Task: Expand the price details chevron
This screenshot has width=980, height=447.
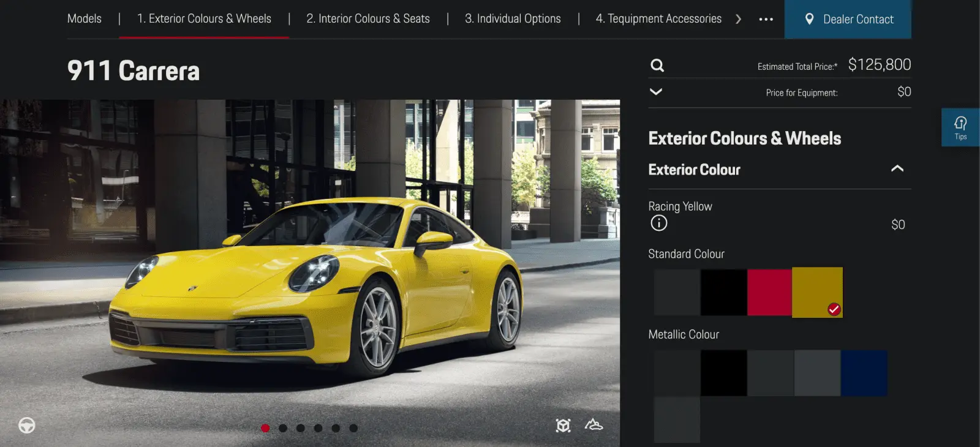Action: (x=656, y=92)
